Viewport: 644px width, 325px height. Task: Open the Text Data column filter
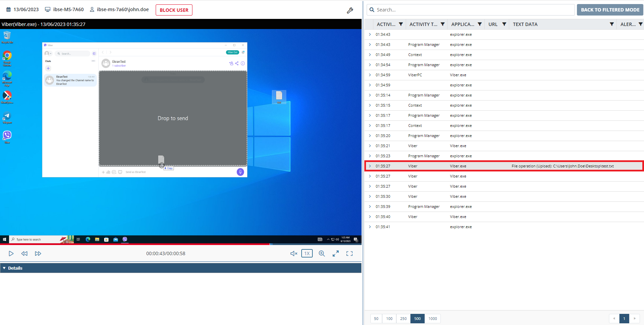612,24
